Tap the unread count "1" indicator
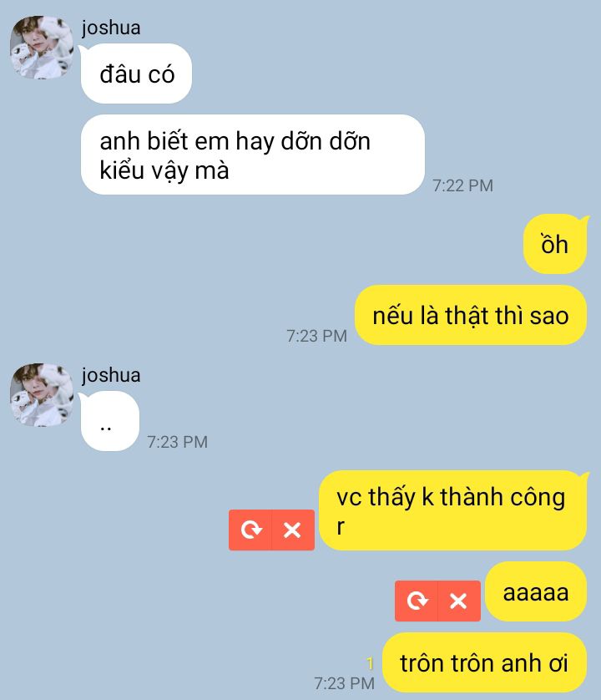This screenshot has height=700, width=601. tap(370, 664)
